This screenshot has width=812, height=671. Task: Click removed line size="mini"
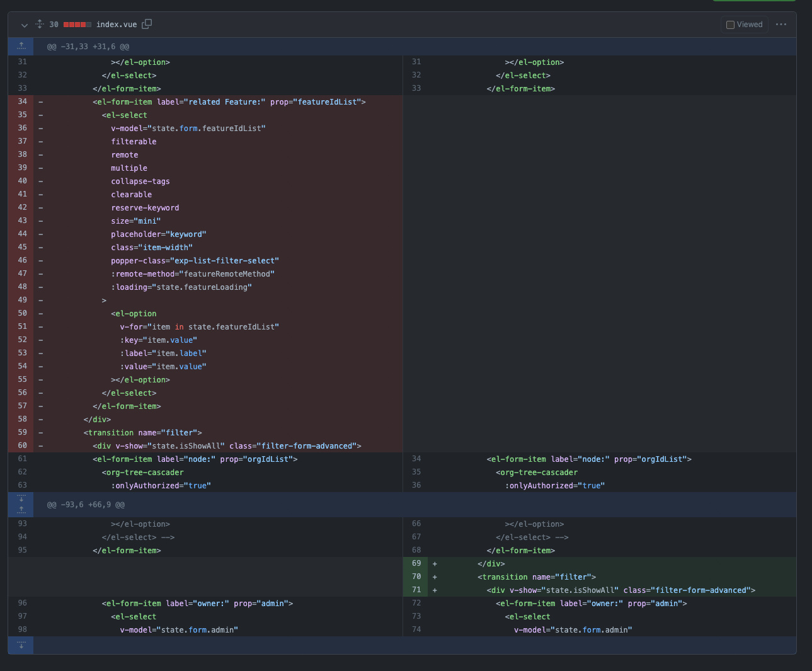pos(136,221)
